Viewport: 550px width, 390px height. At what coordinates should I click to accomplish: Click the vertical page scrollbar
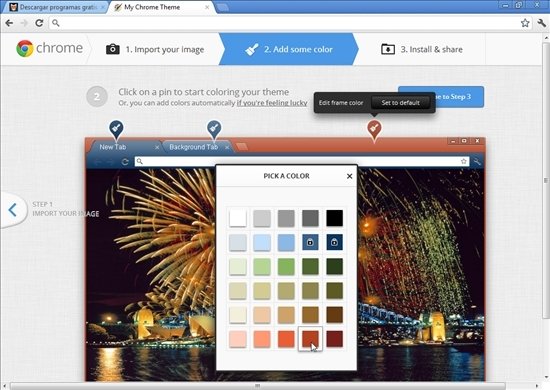coord(546,181)
